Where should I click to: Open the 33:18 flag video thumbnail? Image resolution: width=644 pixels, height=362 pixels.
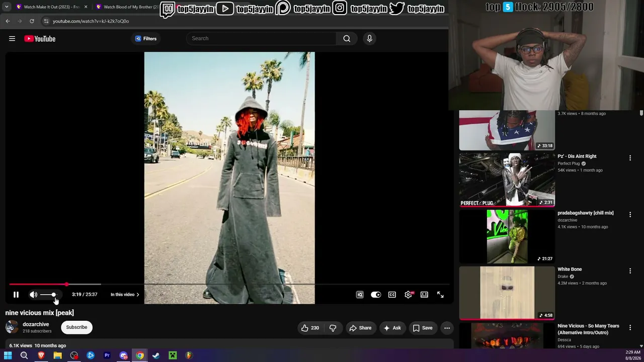pyautogui.click(x=507, y=130)
